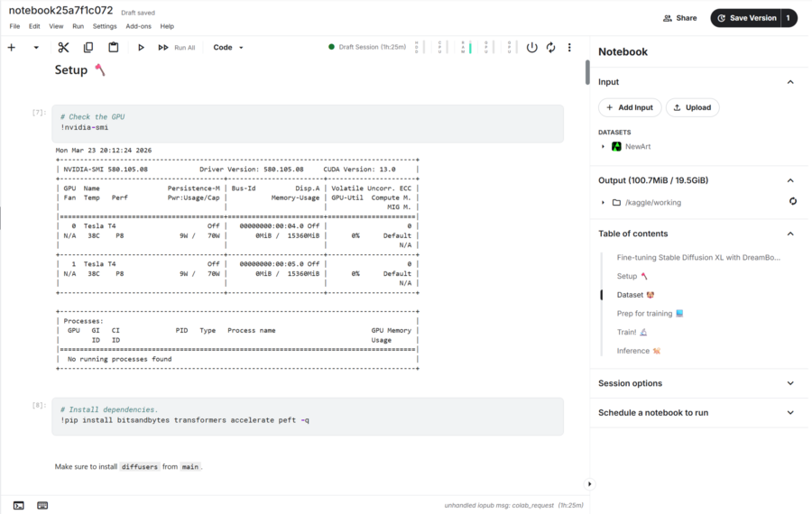Click the version number 1 badge
Screen dimensions: 812x514
(789, 18)
